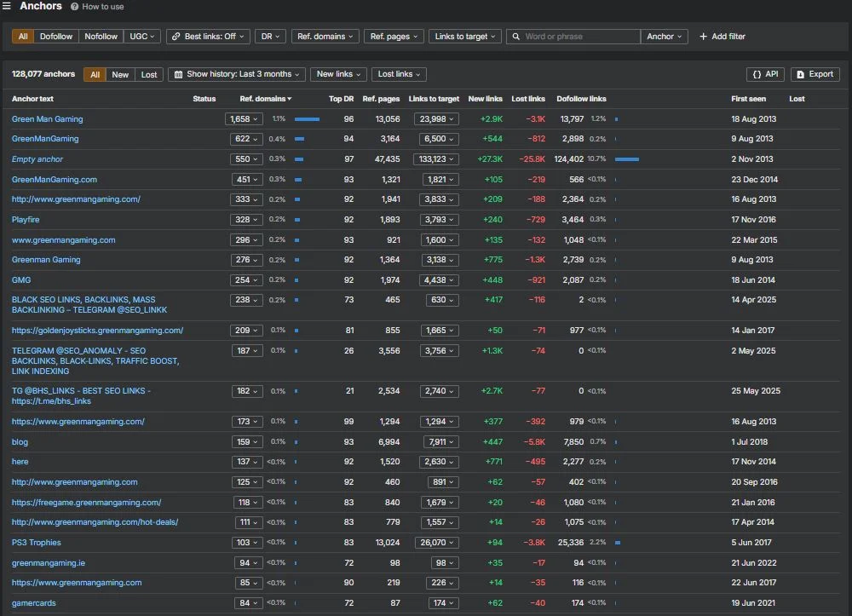Sort by New links column header
The width and height of the screenshot is (852, 616).
click(486, 99)
